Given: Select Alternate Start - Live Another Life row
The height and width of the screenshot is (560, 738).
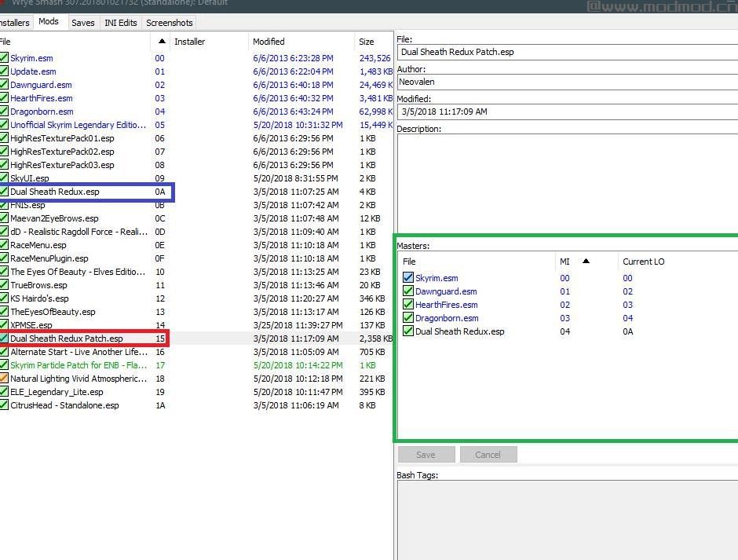Looking at the screenshot, I should coord(196,352).
